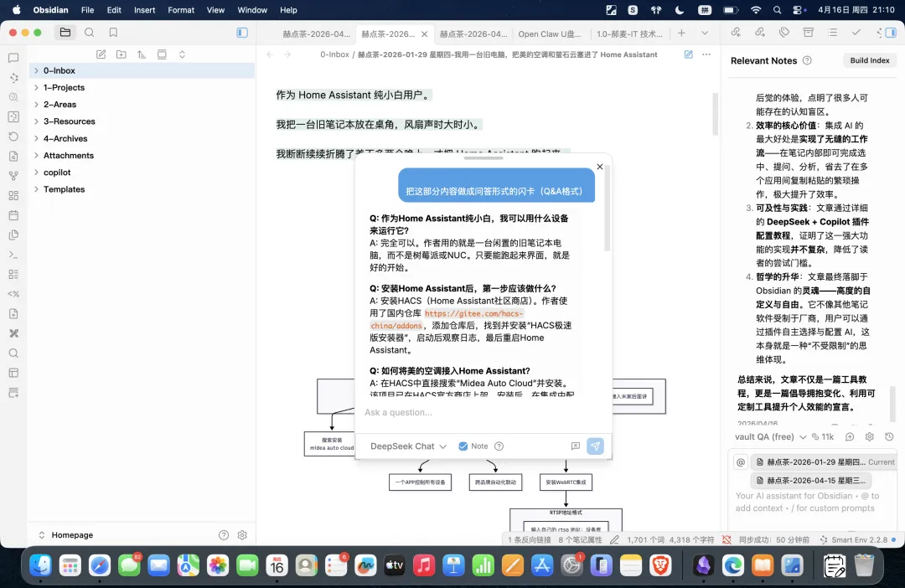This screenshot has height=588, width=905.
Task: Open the tags pane icon
Action: tap(783, 33)
